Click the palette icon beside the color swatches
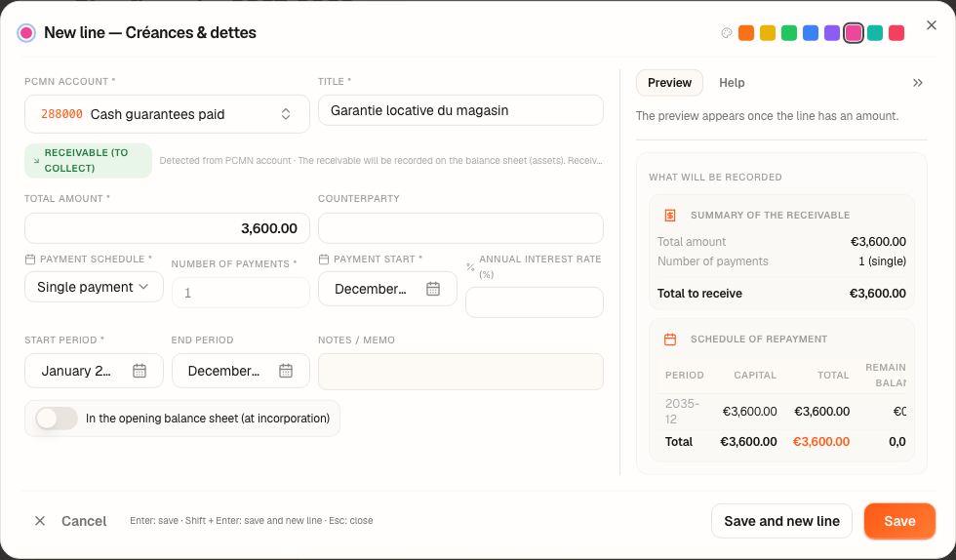The image size is (956, 560). pos(726,33)
